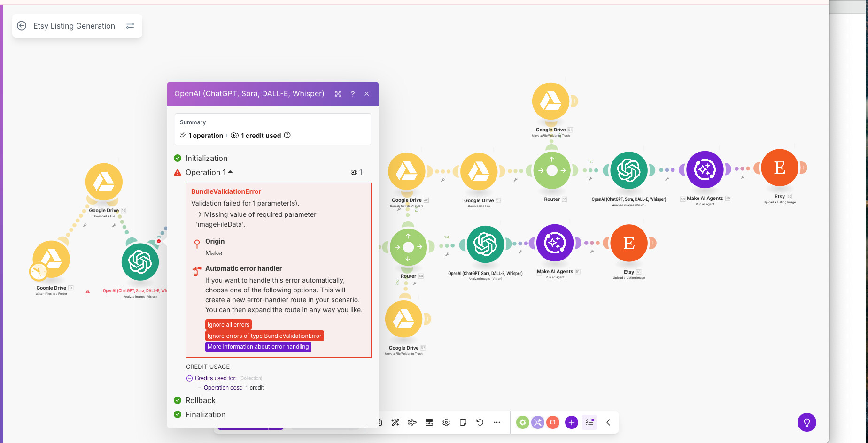The width and height of the screenshot is (868, 443).
Task: Click Ignore errors of type BundleValidationError
Action: click(x=264, y=336)
